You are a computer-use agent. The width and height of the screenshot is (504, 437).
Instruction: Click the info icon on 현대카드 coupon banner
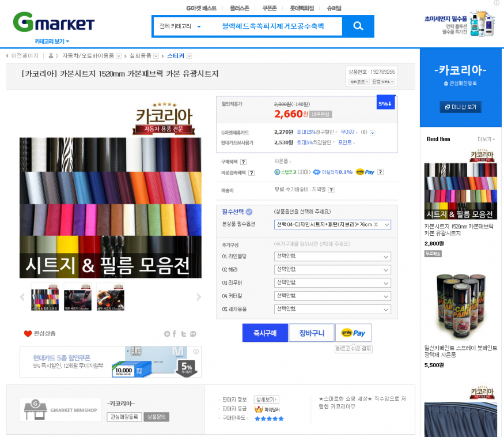pos(196,352)
